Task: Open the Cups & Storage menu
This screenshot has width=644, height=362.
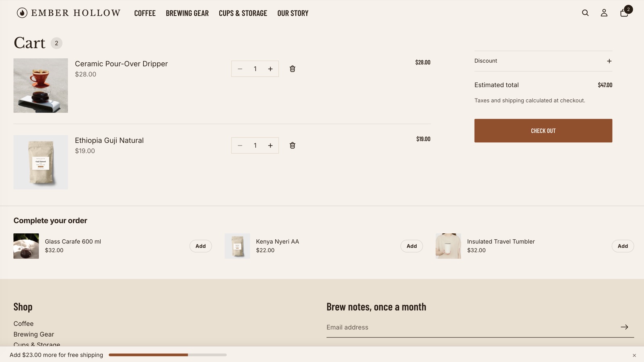Action: coord(243,13)
